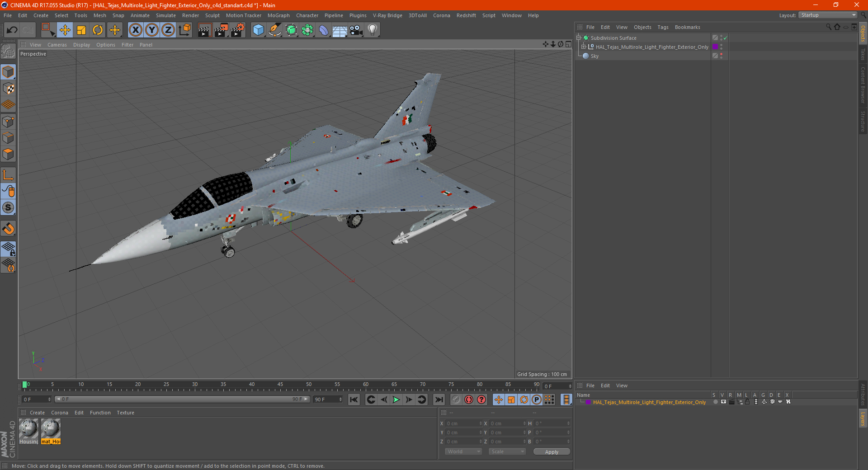The height and width of the screenshot is (470, 868).
Task: Click the Undo arrow icon
Action: click(x=12, y=30)
